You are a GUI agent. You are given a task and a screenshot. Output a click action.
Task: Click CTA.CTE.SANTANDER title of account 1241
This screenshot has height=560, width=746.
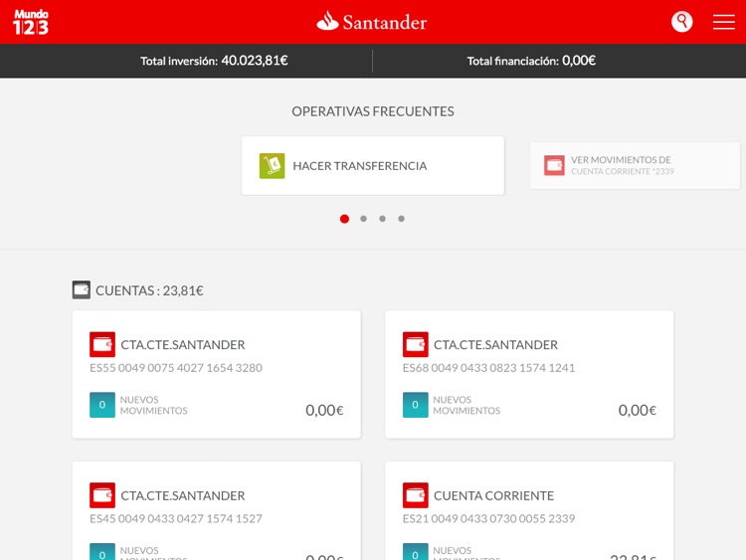tap(495, 345)
